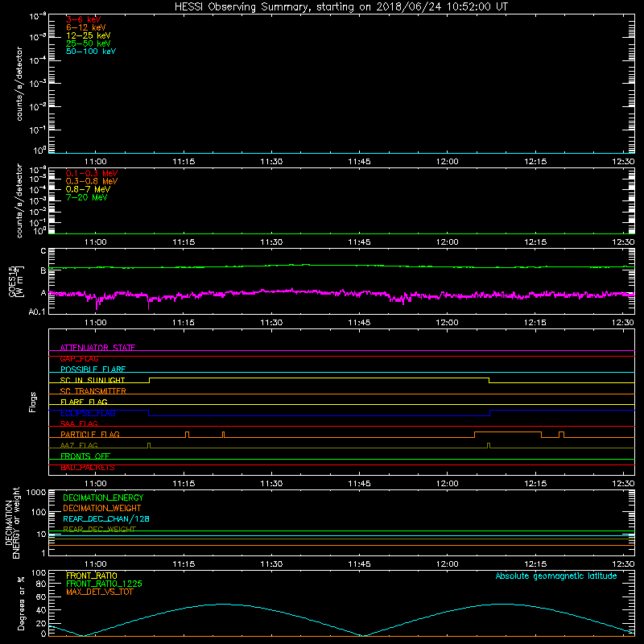
Task: Click the 0.1-0.3 MeV legend label
Action: (92, 173)
